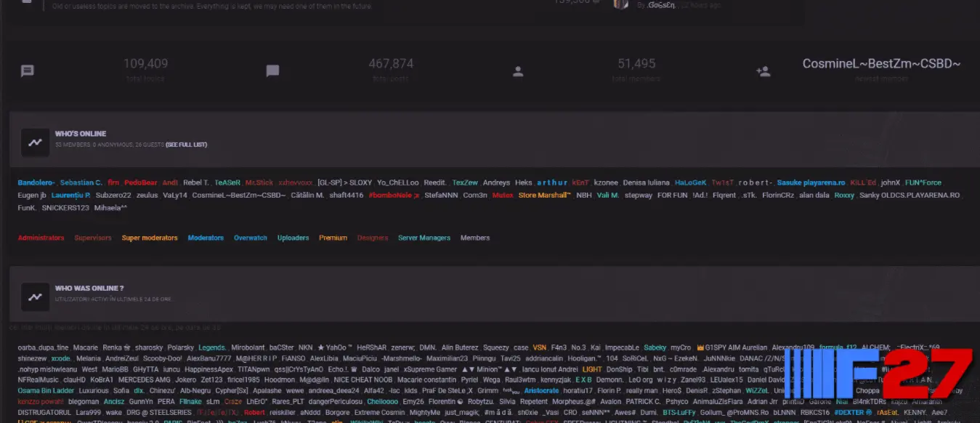Open online user Sasuke playarena.ro profile
The image size is (980, 423).
[x=811, y=182]
